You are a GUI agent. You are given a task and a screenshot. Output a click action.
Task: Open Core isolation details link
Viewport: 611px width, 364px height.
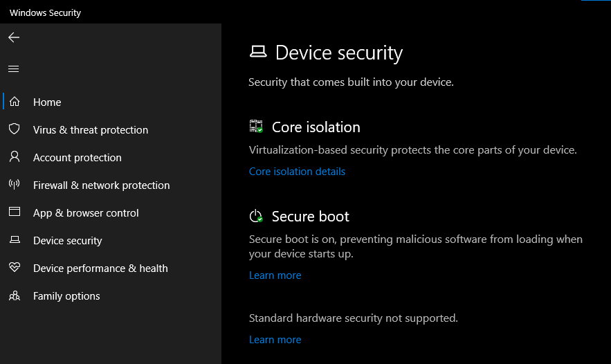(x=297, y=172)
